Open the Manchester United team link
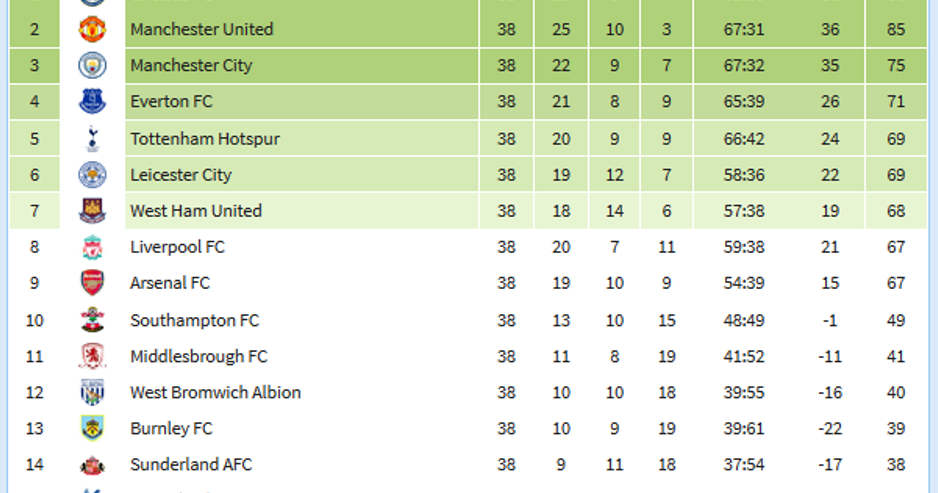This screenshot has height=493, width=938. point(202,29)
